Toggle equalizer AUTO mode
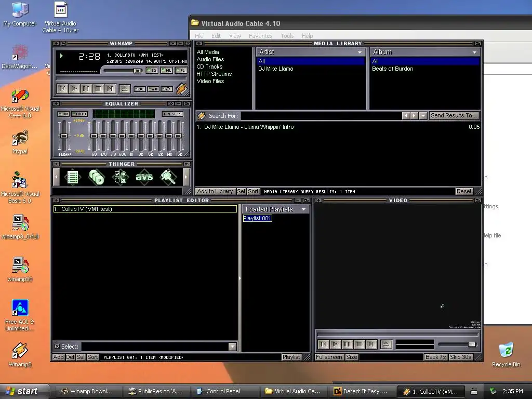Screen dimensions: 532x399 point(79,114)
